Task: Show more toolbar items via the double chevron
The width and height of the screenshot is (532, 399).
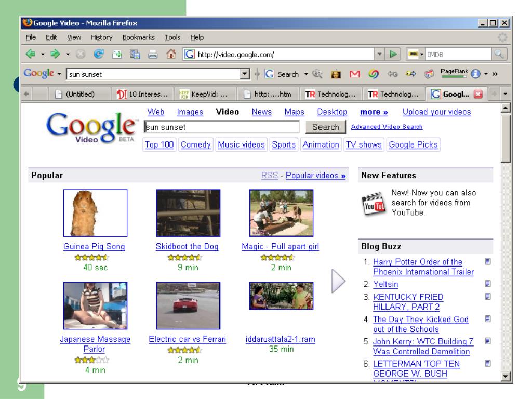Action: pos(495,74)
